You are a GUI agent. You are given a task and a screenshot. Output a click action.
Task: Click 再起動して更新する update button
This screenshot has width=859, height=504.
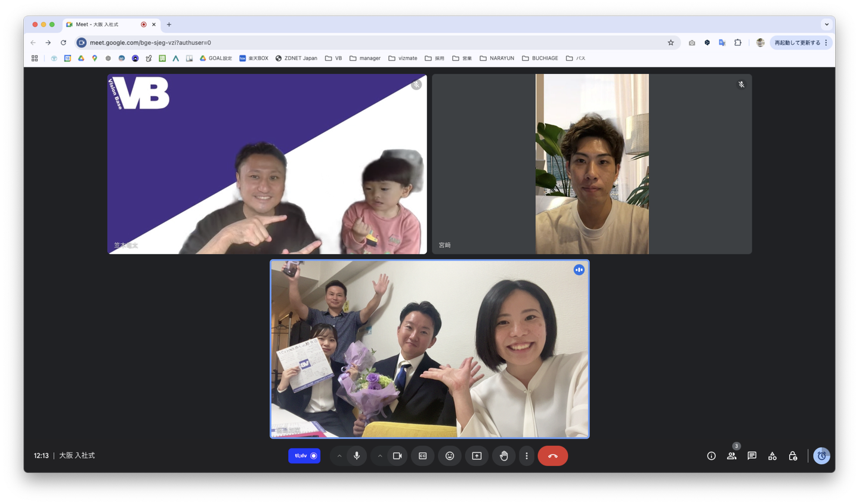(797, 43)
